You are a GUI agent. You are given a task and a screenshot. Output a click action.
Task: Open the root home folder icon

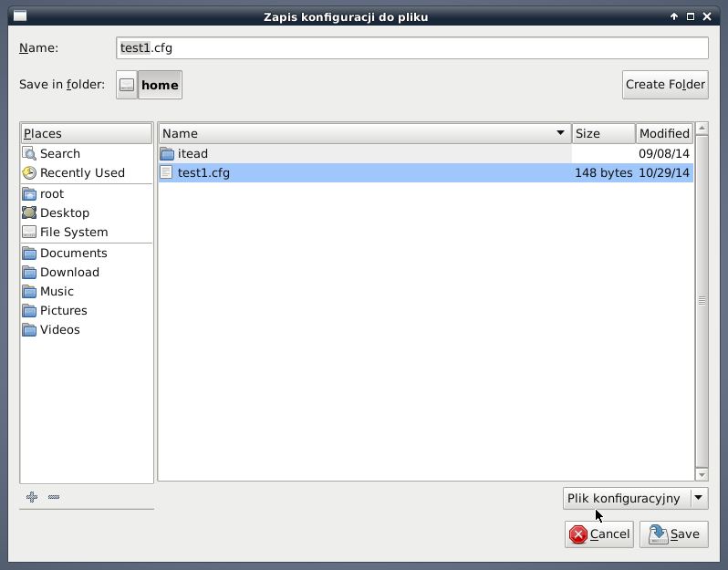[29, 194]
